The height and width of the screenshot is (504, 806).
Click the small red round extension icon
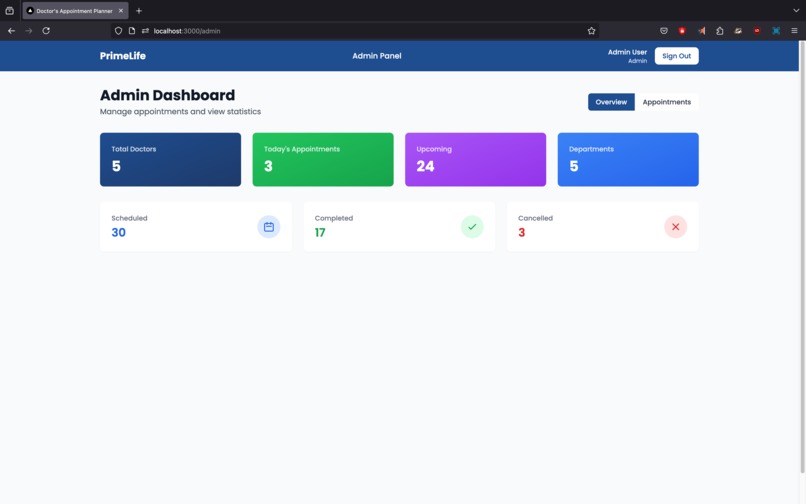point(757,31)
